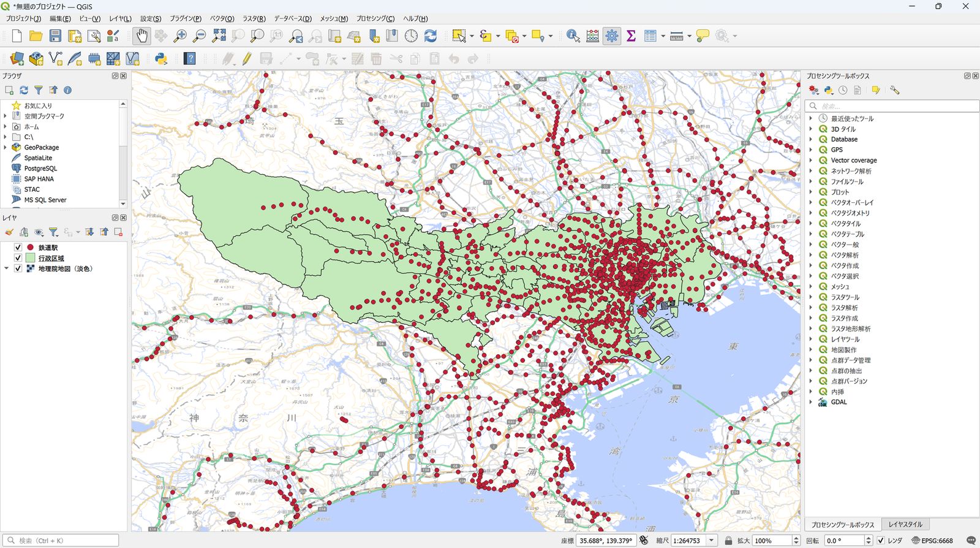Open the Python Console
The image size is (980, 548).
pos(161,59)
